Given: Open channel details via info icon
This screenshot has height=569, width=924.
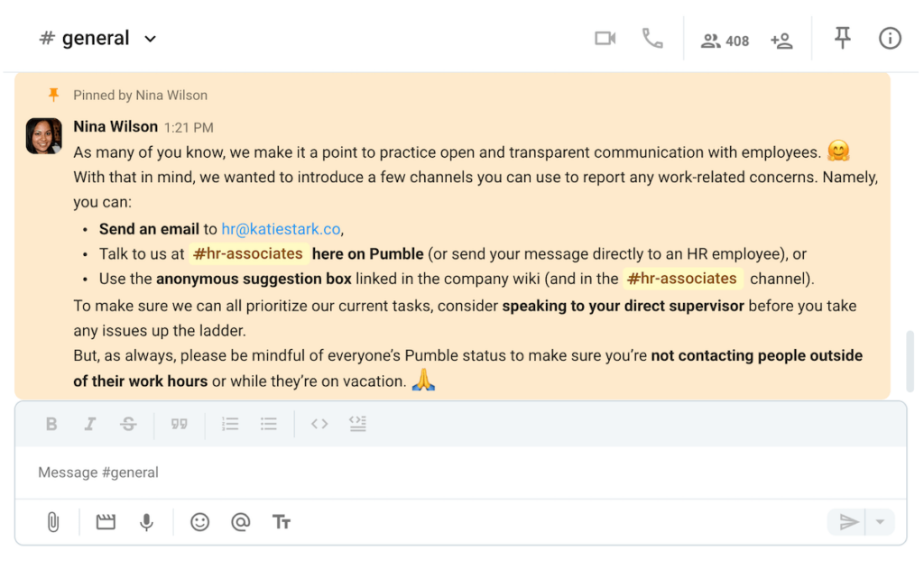Looking at the screenshot, I should pos(890,38).
